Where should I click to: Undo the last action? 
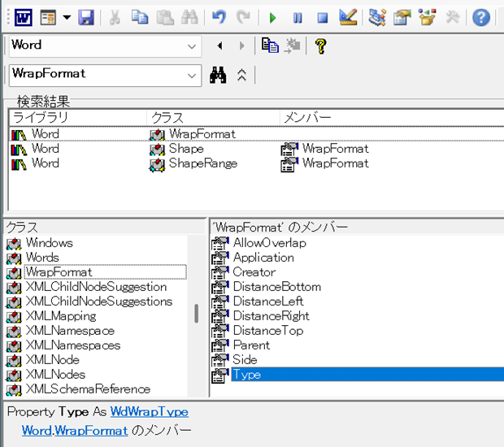click(x=219, y=17)
